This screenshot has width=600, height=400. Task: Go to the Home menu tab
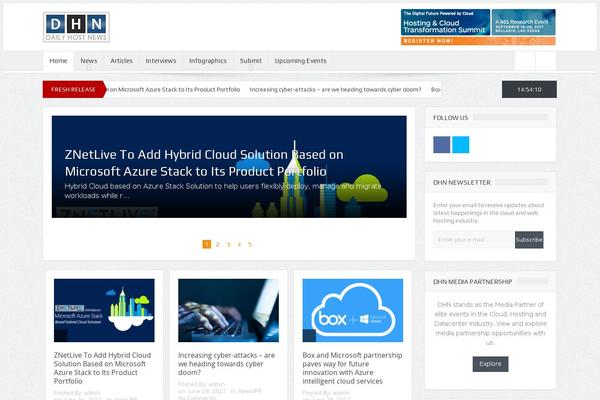(x=58, y=61)
